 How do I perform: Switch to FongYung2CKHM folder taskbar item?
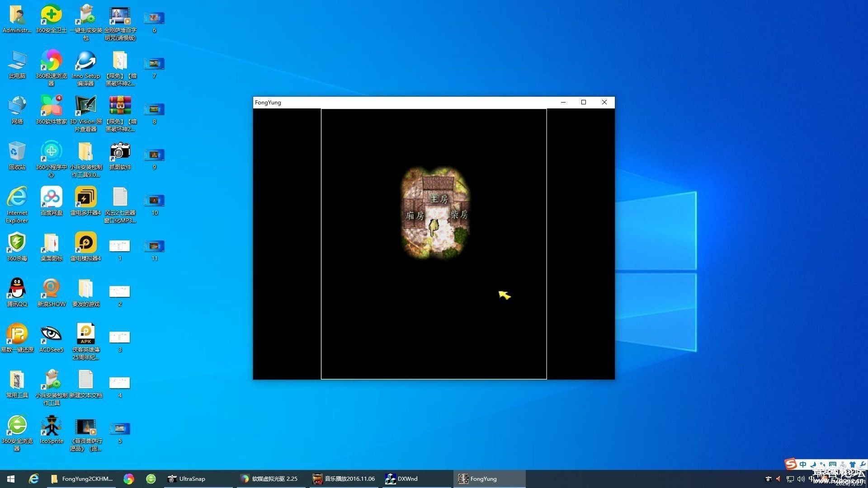click(82, 479)
